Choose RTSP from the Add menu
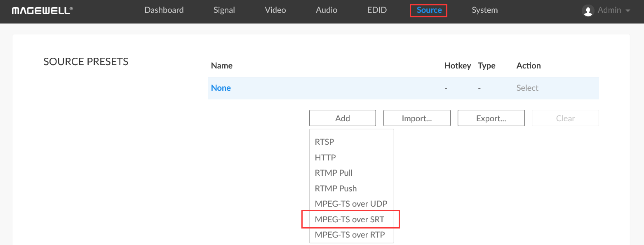The width and height of the screenshot is (644, 245). click(324, 142)
